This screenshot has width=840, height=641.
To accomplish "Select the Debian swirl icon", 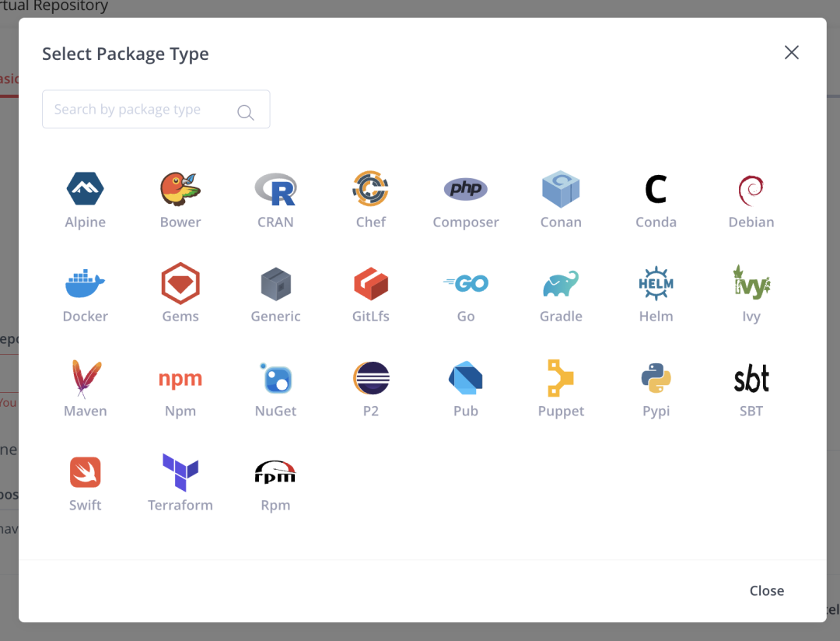I will coord(751,191).
